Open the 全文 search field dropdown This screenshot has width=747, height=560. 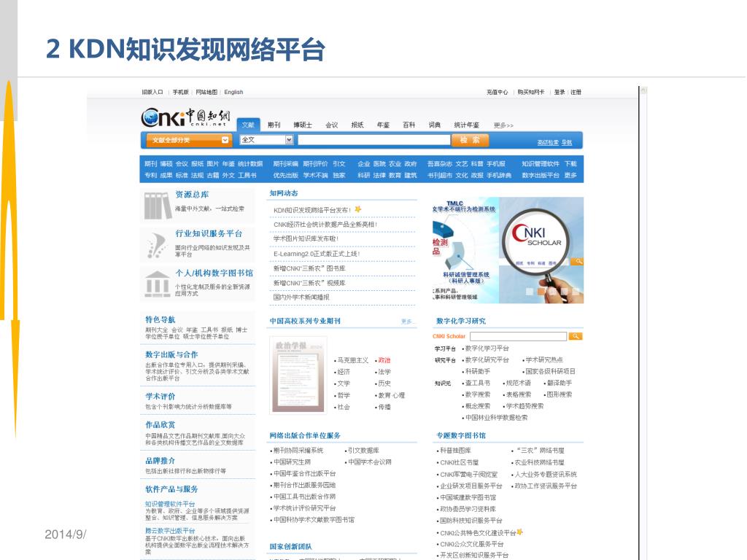267,139
